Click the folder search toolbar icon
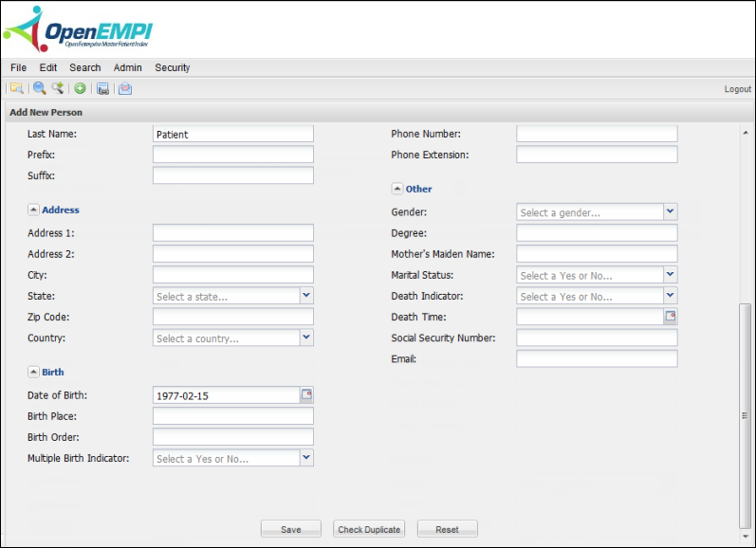 click(x=17, y=88)
